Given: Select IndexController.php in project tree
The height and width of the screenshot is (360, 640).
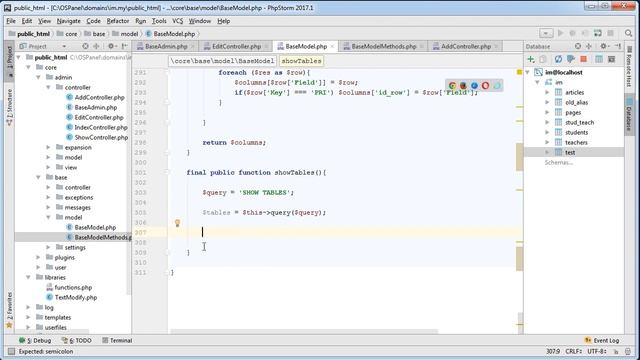Looking at the screenshot, I should point(100,127).
